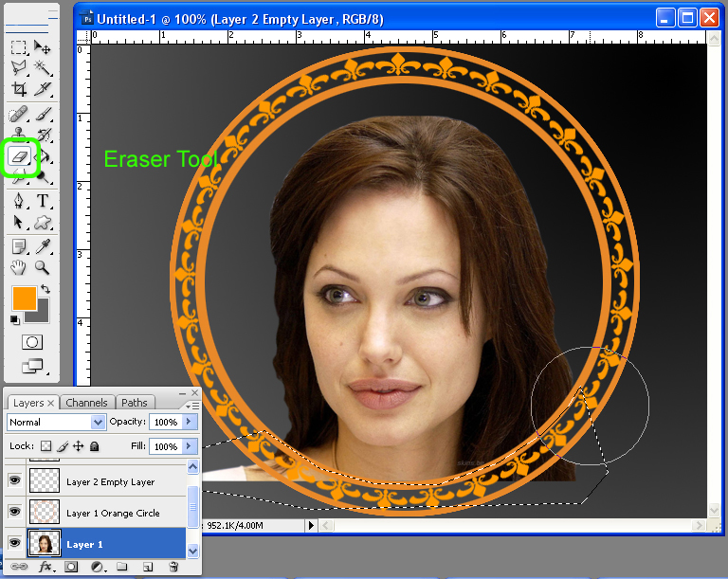
Task: Select the Move tool
Action: point(43,47)
